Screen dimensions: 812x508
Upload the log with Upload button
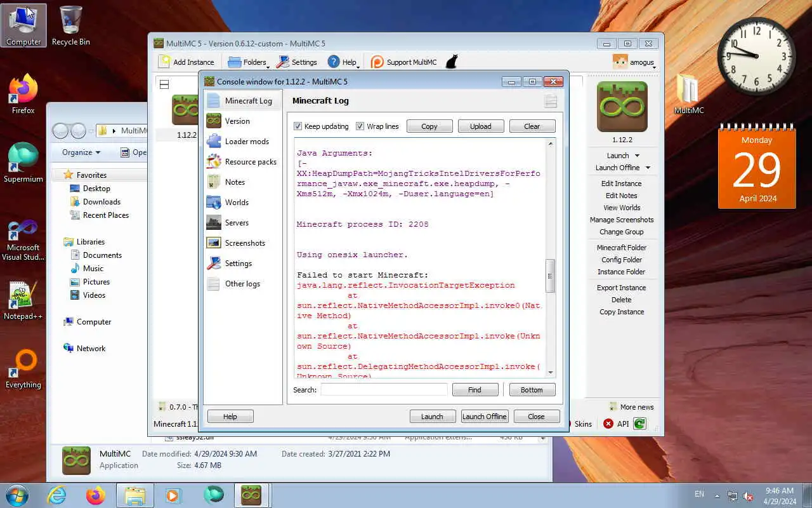(x=481, y=126)
